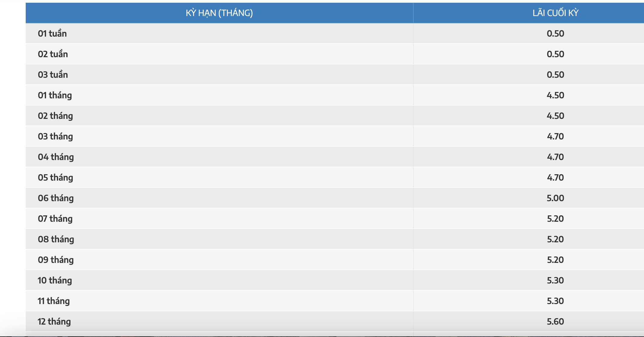Select the 12 tháng term row
This screenshot has height=337, width=644.
[335, 321]
